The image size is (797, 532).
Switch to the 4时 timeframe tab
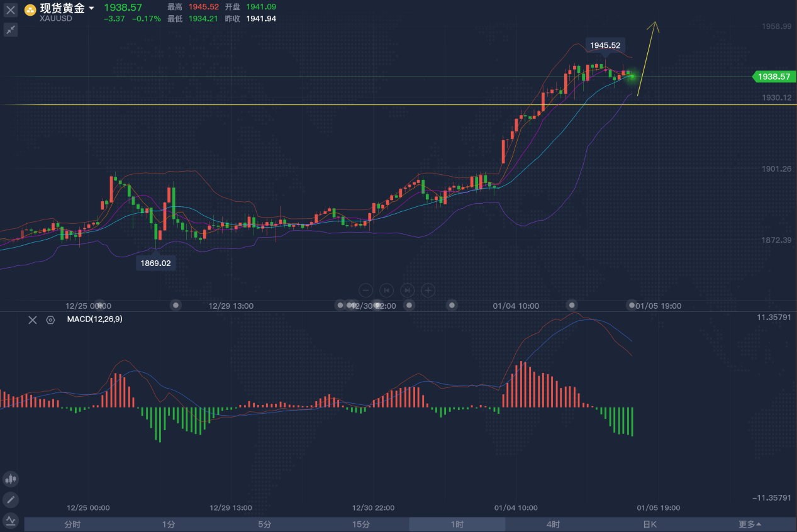pos(553,524)
